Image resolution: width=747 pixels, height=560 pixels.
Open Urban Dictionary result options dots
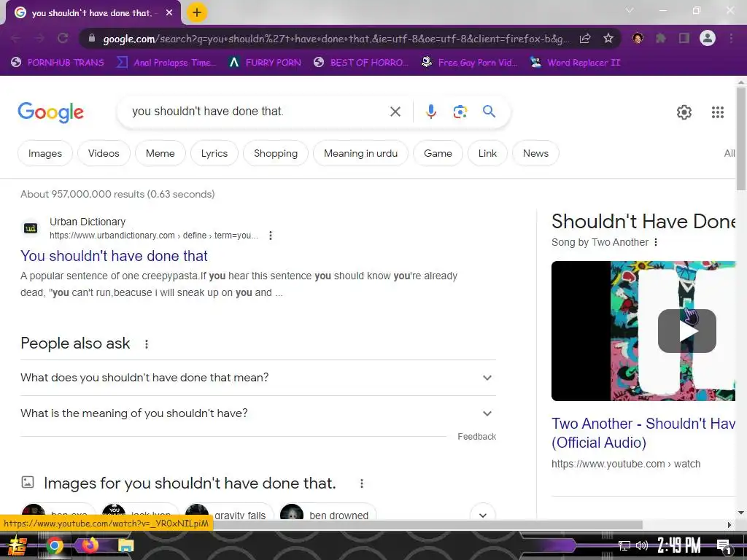270,236
